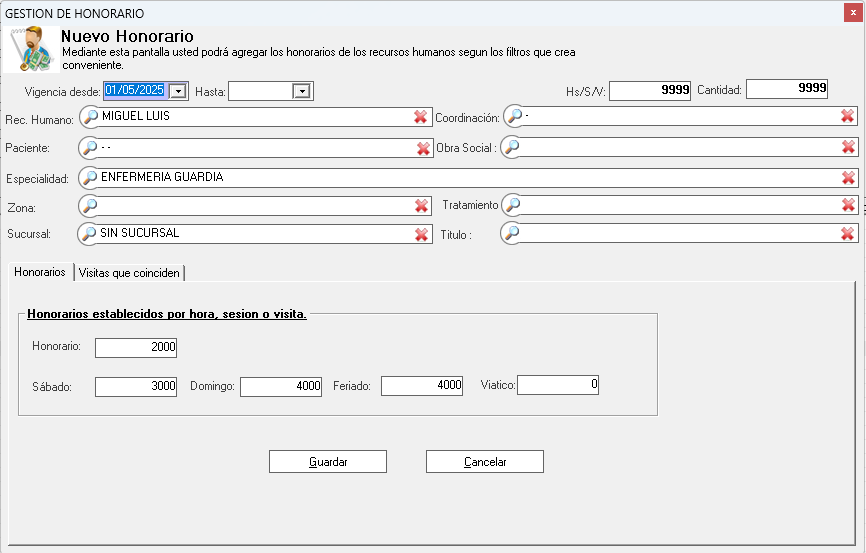Open search magnifier for Obra Social

pos(513,147)
